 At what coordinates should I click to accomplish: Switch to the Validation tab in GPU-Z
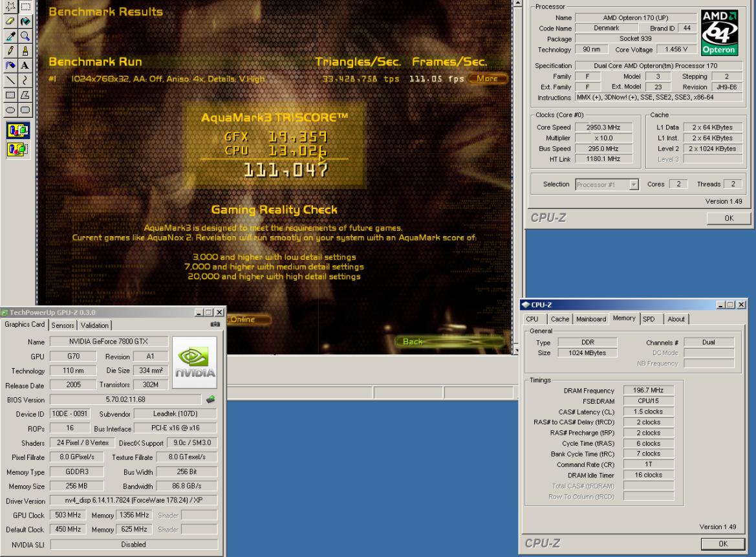[94, 325]
